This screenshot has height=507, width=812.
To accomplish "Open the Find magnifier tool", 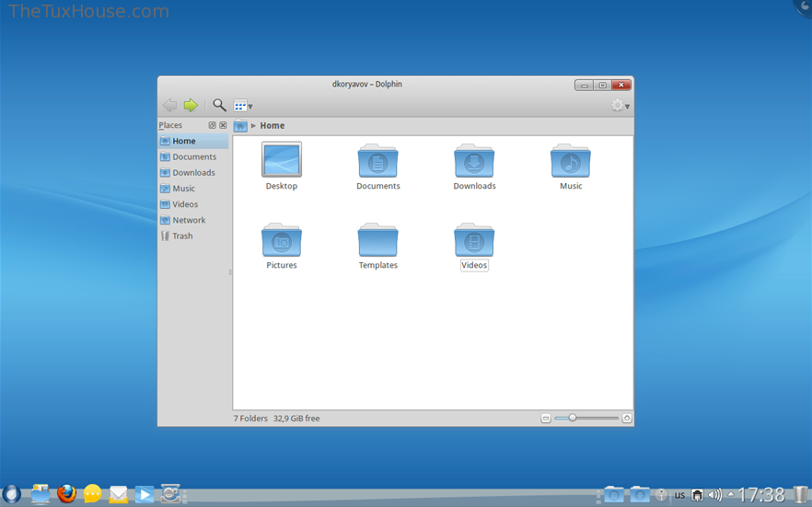I will pyautogui.click(x=219, y=106).
